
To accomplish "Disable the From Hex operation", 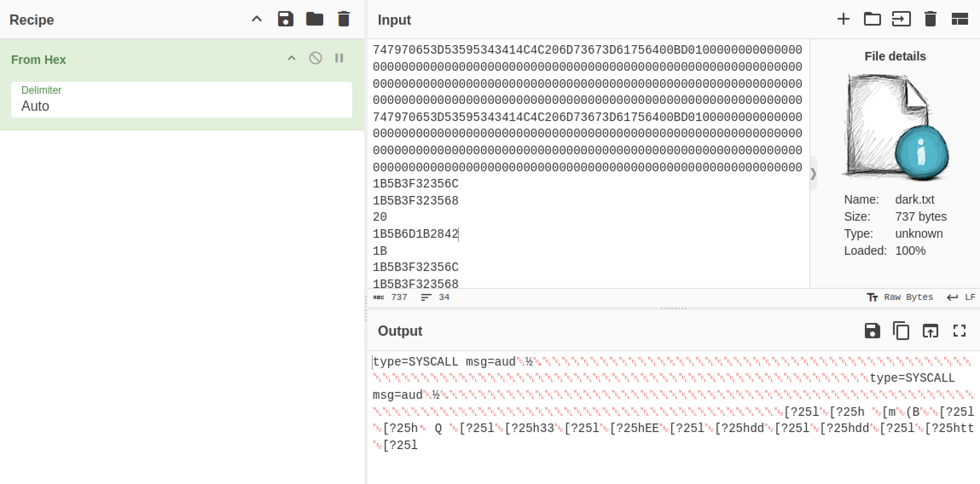I will pyautogui.click(x=315, y=58).
